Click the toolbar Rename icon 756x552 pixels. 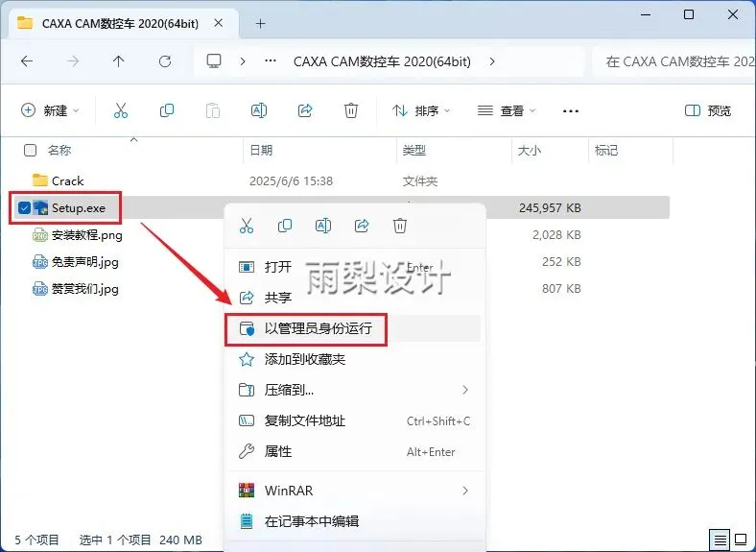[x=259, y=111]
